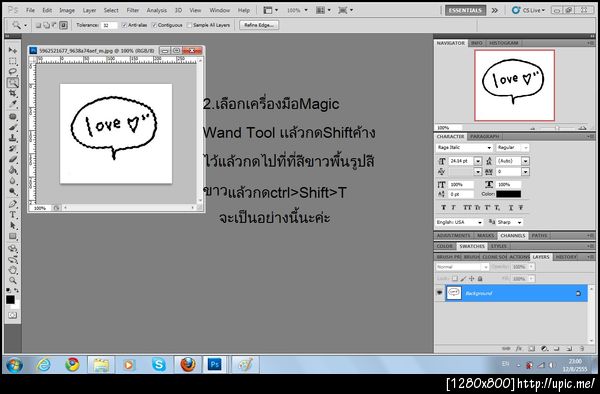Select the Hand tool
Screen dimensions: 600x394
tap(13, 270)
